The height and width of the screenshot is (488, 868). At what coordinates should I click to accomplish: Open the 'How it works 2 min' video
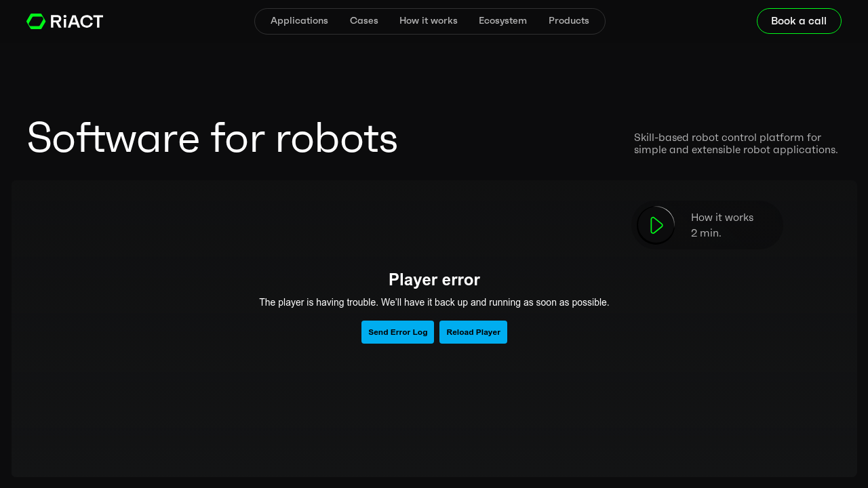click(708, 224)
